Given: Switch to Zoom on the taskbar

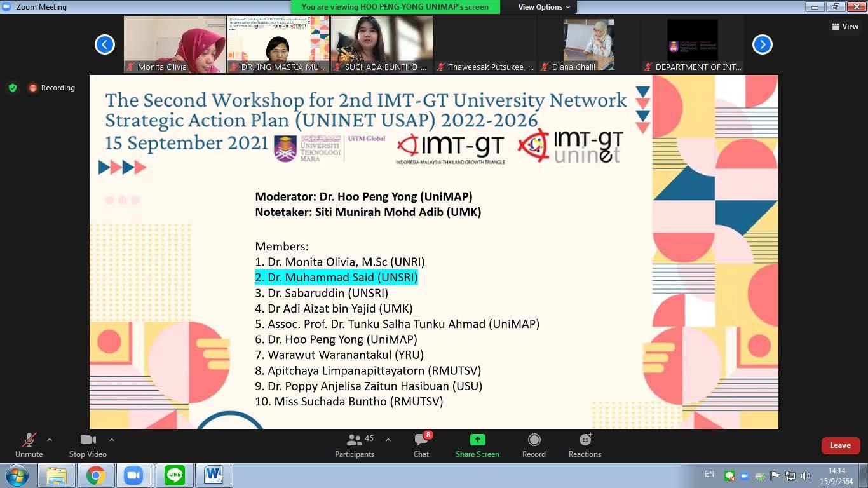Looking at the screenshot, I should point(135,475).
